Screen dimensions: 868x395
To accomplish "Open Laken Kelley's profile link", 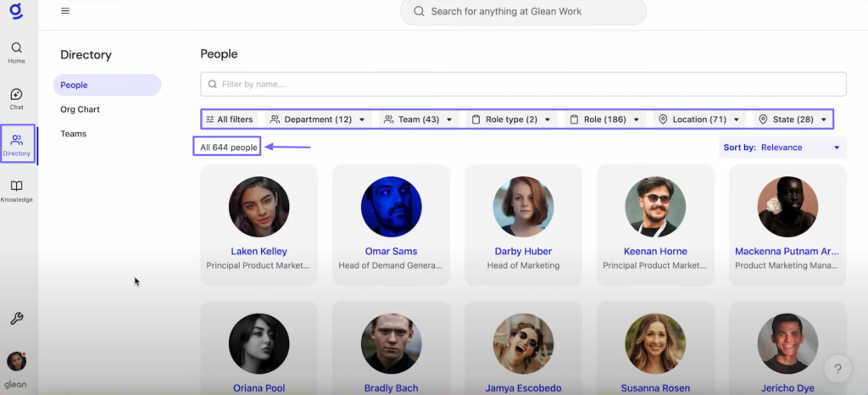I will click(259, 251).
